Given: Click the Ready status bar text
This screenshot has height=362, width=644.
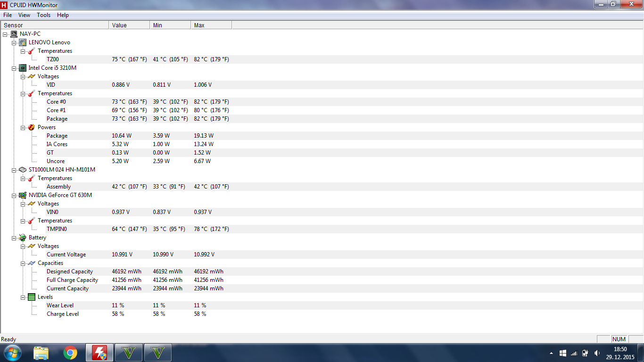Looking at the screenshot, I should 8,339.
